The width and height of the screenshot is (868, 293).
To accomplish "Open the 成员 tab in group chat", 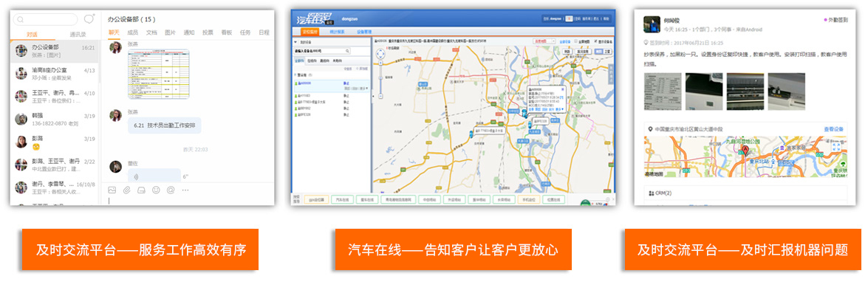I will click(x=132, y=32).
